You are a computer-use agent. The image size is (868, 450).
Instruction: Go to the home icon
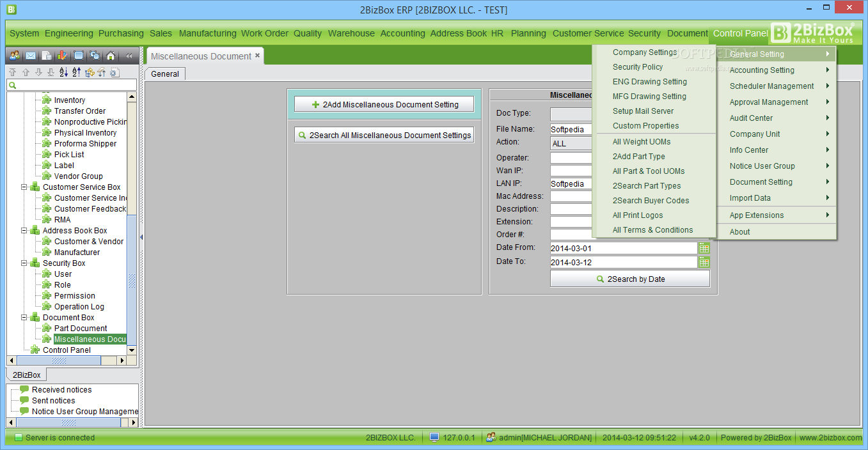tap(111, 56)
